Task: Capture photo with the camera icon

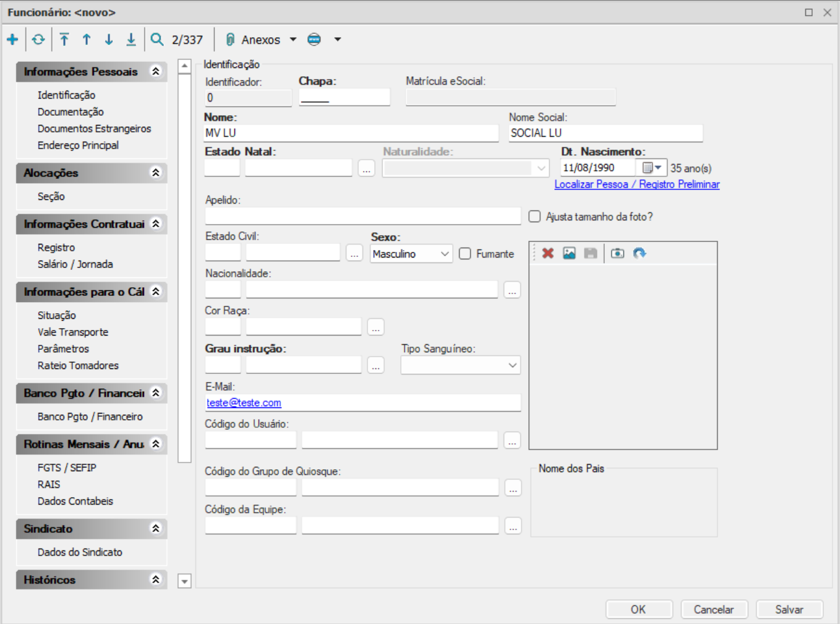Action: click(x=617, y=253)
